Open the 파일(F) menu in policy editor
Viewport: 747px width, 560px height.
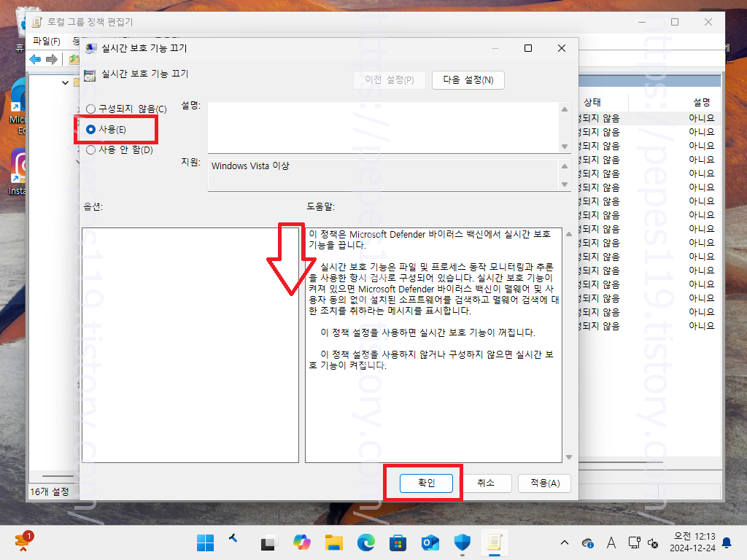point(46,42)
